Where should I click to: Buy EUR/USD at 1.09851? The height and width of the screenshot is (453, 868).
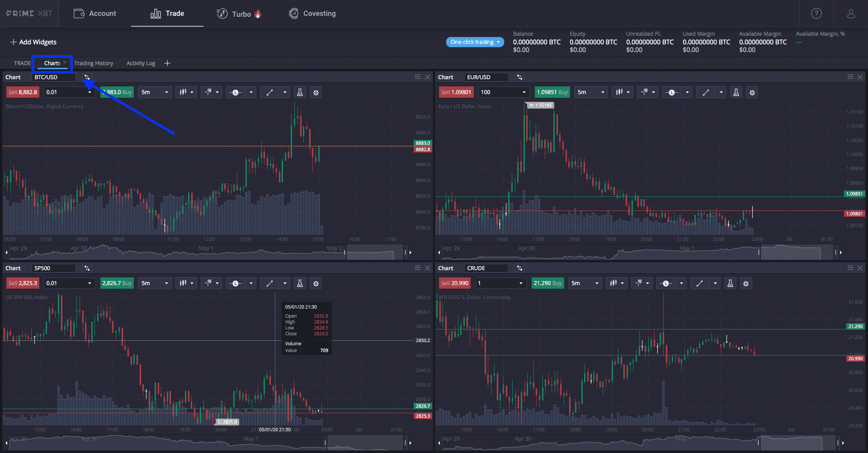point(552,92)
